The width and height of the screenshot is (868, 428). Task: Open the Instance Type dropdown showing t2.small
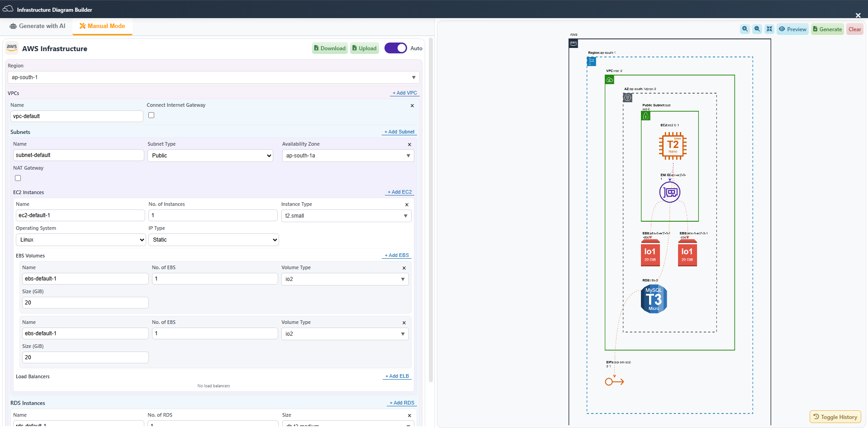(346, 216)
